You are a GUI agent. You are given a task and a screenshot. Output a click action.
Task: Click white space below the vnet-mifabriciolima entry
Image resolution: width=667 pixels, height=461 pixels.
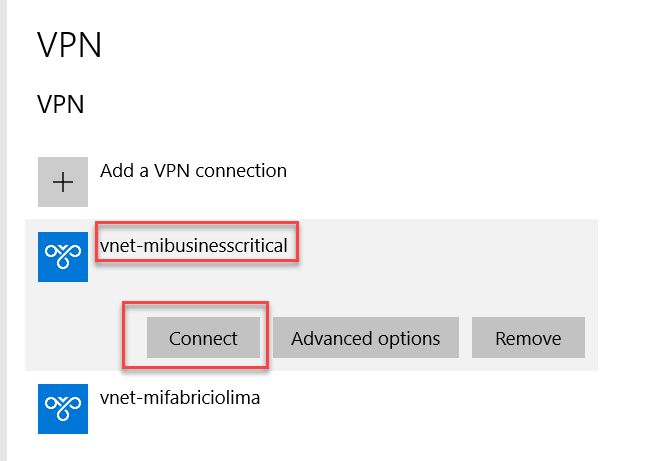pos(300,448)
